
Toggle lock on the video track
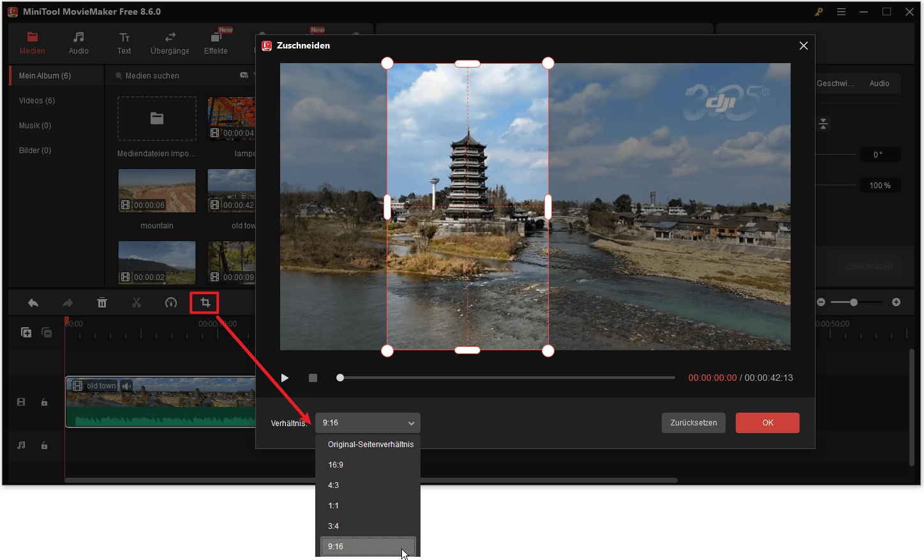coord(44,402)
